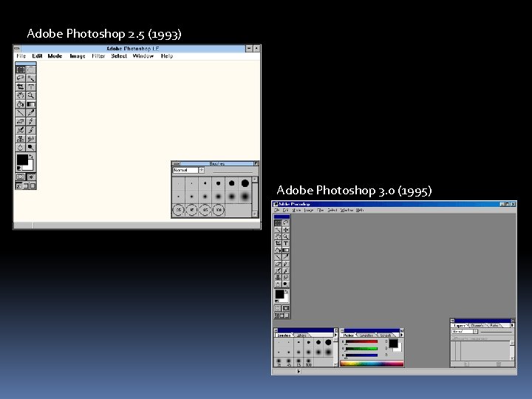Pick largest soft brush in Photoshop 2.5 Brushes
Image resolution: width=532 pixels, height=399 pixels.
[x=245, y=196]
